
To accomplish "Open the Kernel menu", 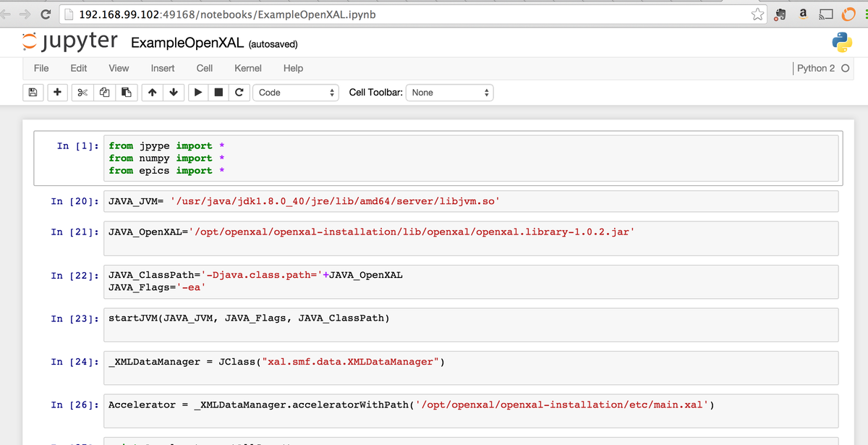I will pyautogui.click(x=248, y=68).
